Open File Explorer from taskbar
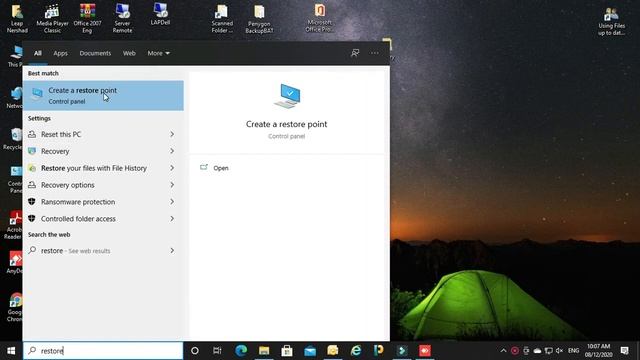Viewport: 640px width, 360px height. (x=264, y=351)
